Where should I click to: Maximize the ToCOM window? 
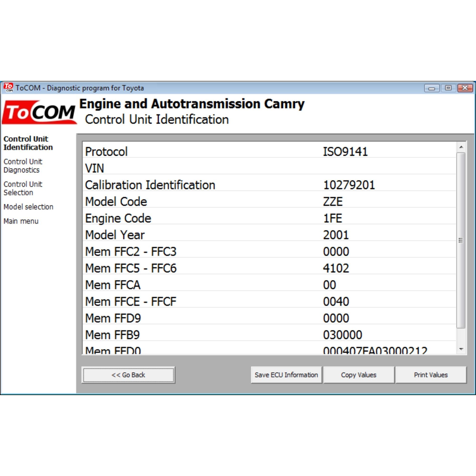coord(448,88)
